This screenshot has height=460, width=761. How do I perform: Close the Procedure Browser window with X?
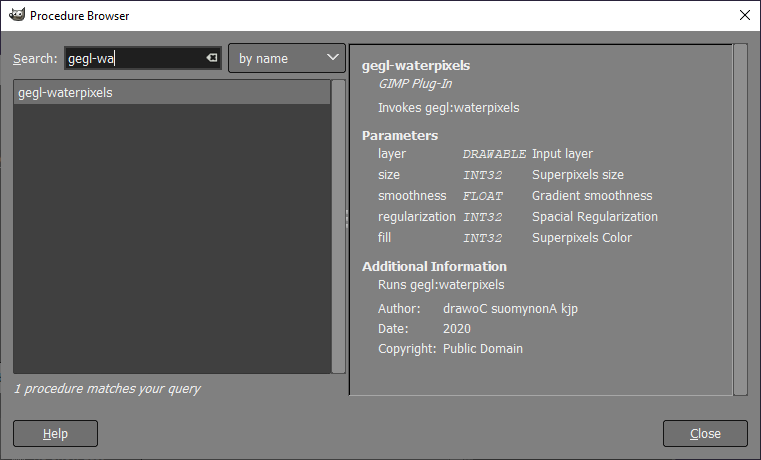[x=744, y=16]
